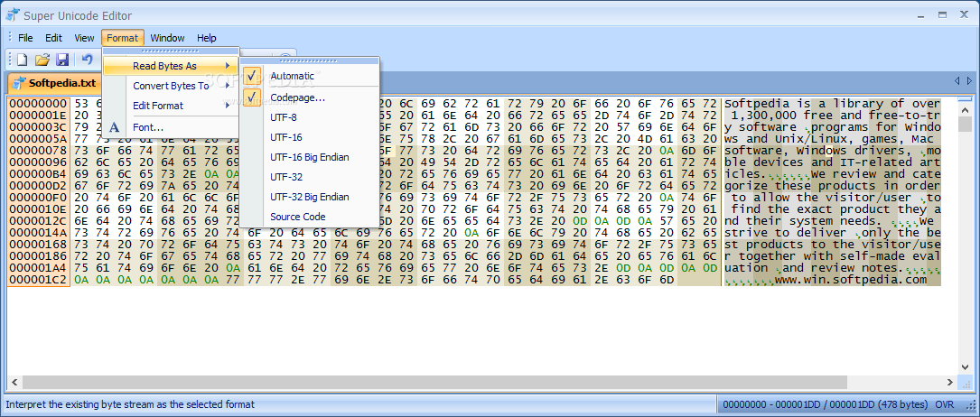The image size is (980, 417).
Task: Click the offset 0000003C row label
Action: tap(39, 127)
